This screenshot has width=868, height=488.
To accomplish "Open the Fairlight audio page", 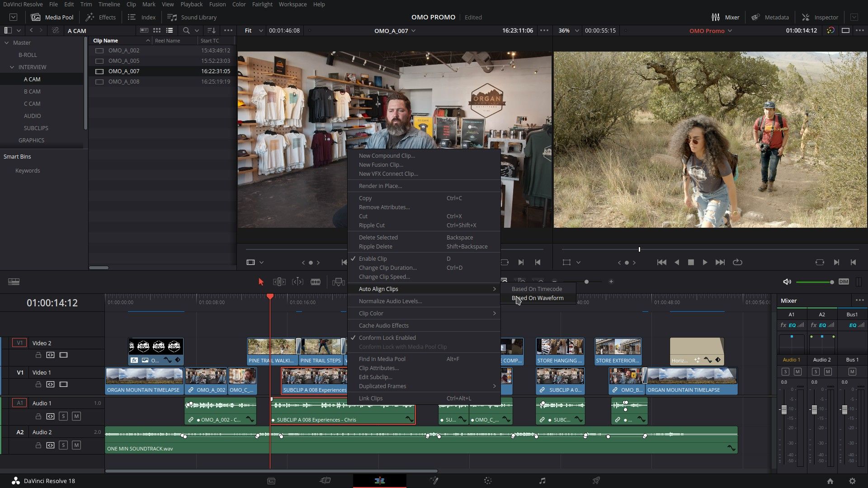I will point(542,480).
